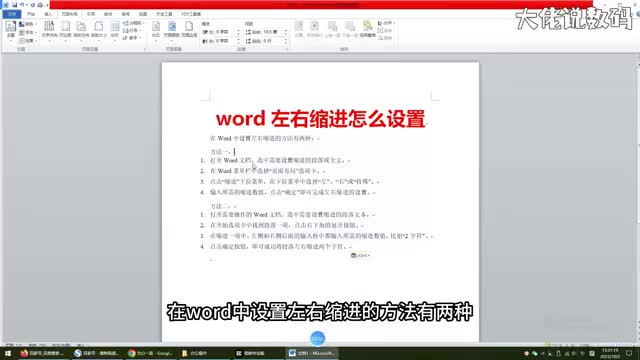The image size is (640, 360).
Task: Click the '方法一' heading line
Action: (220, 152)
